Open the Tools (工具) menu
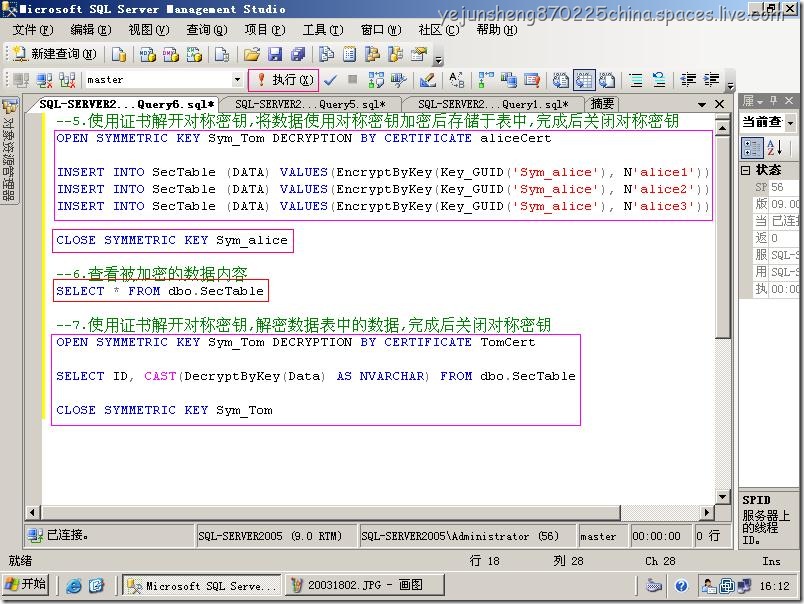Viewport: 804px width, 604px height. [x=323, y=30]
